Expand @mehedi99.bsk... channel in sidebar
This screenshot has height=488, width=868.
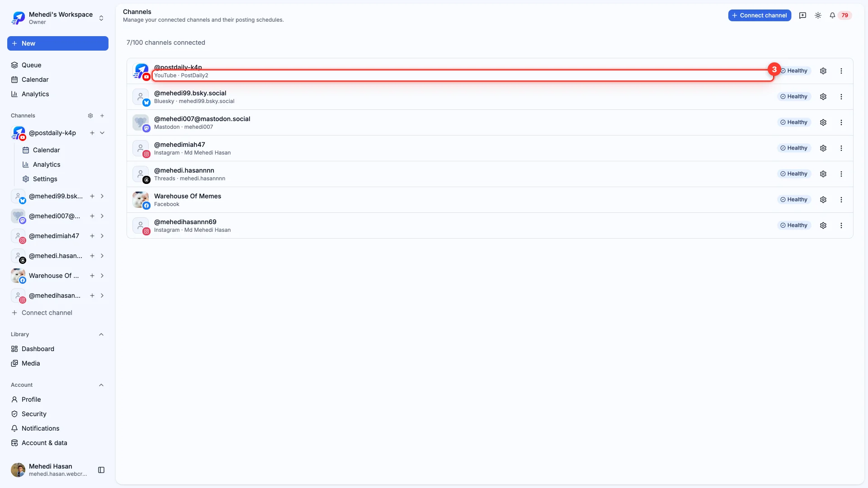[102, 196]
